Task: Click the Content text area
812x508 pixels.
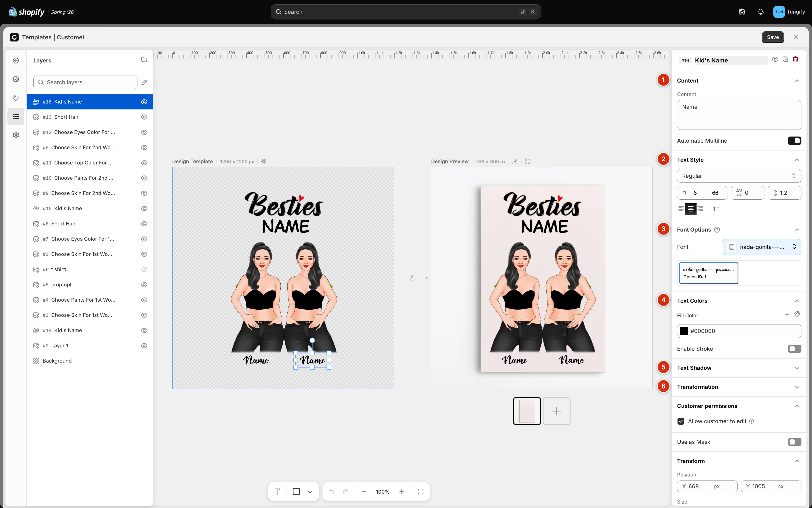Action: (739, 115)
